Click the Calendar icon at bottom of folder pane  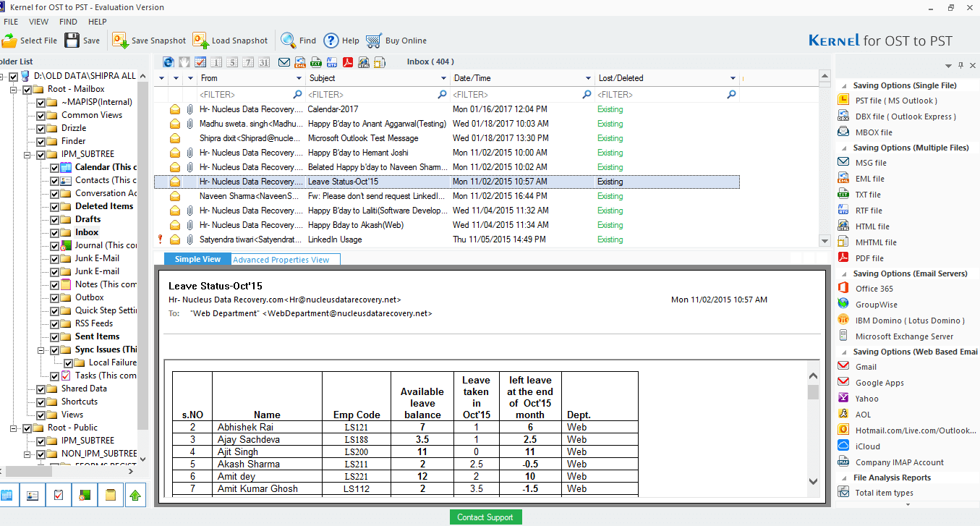point(7,496)
